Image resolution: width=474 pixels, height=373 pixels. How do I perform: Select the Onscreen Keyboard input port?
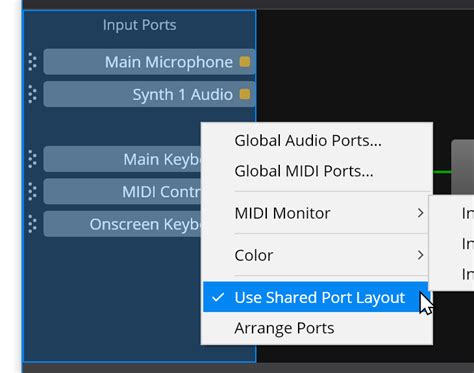pos(122,224)
